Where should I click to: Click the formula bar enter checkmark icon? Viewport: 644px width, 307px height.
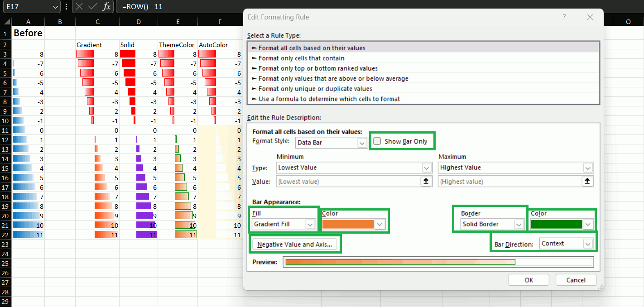93,7
